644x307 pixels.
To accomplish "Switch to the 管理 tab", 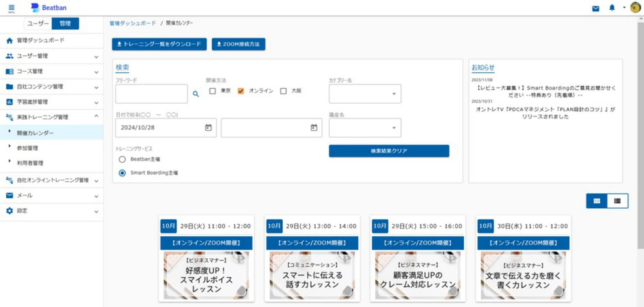I will (x=66, y=24).
